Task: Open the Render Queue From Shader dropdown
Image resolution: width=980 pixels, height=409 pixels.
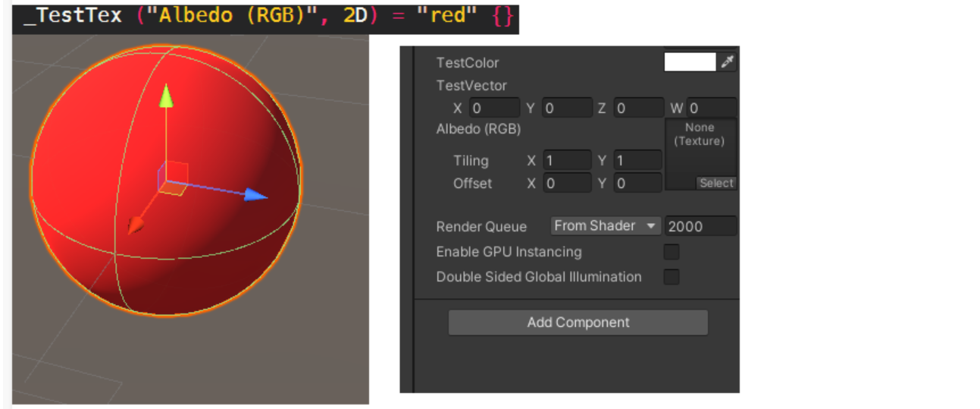Action: point(606,225)
